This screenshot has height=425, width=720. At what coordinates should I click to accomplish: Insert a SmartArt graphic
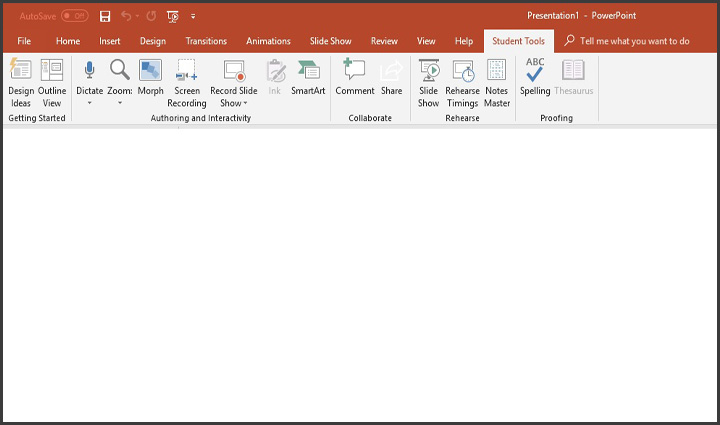[x=308, y=77]
